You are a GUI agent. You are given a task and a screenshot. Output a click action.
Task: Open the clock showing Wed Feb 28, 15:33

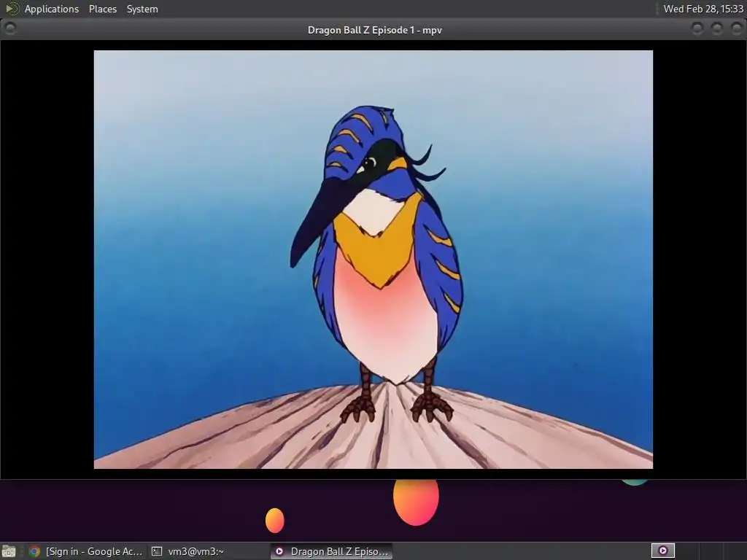click(x=703, y=9)
